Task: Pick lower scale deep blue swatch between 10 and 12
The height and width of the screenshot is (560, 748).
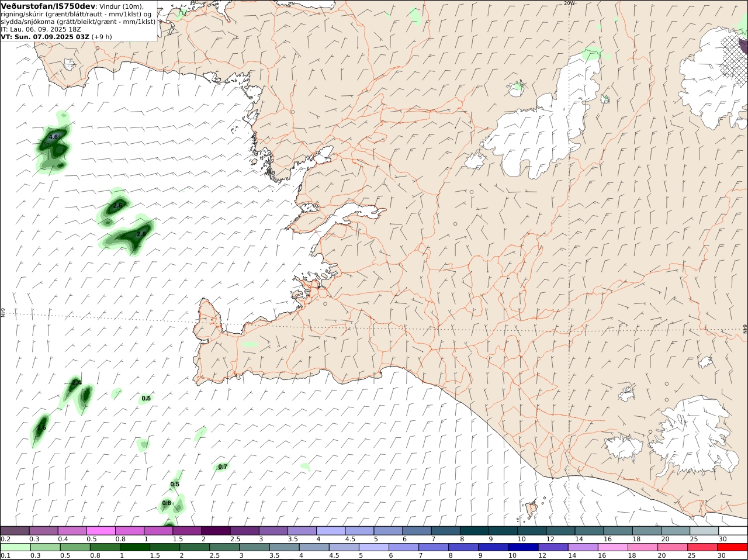Action: [x=522, y=547]
